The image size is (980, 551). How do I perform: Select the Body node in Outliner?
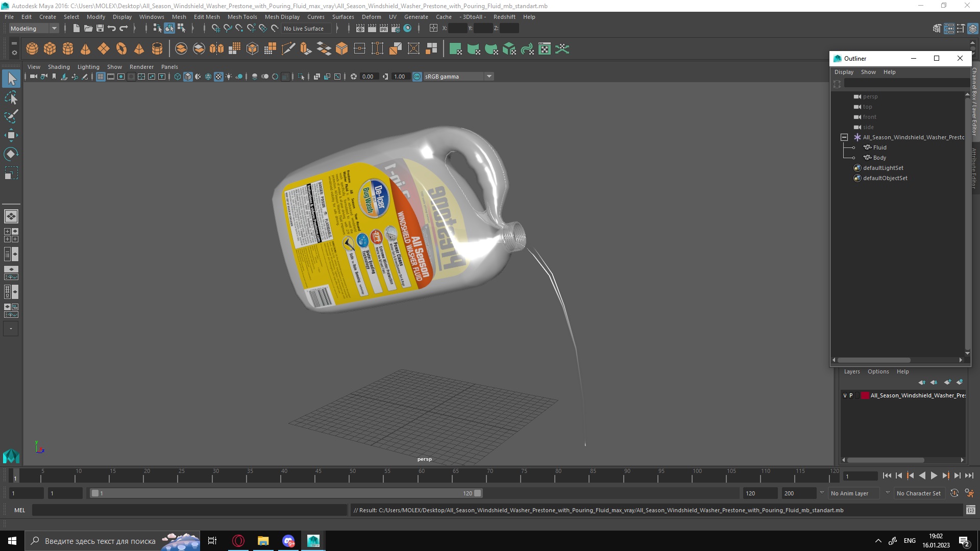(x=879, y=158)
